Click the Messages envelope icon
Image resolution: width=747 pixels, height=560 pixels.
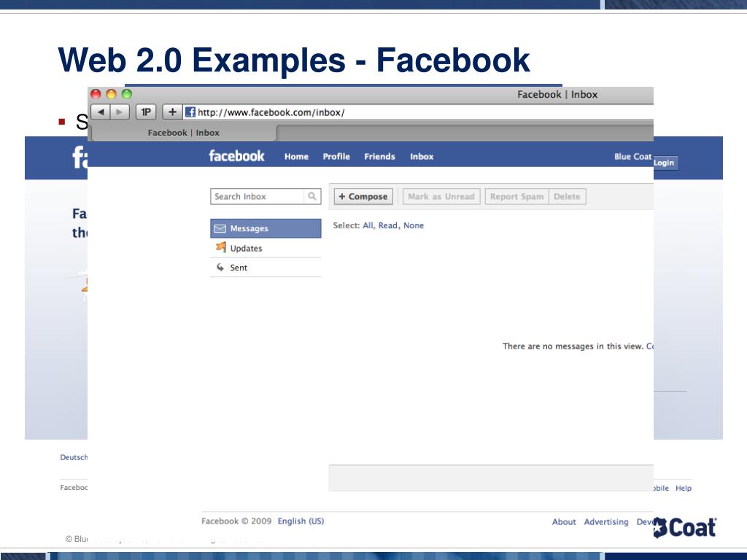pos(220,228)
